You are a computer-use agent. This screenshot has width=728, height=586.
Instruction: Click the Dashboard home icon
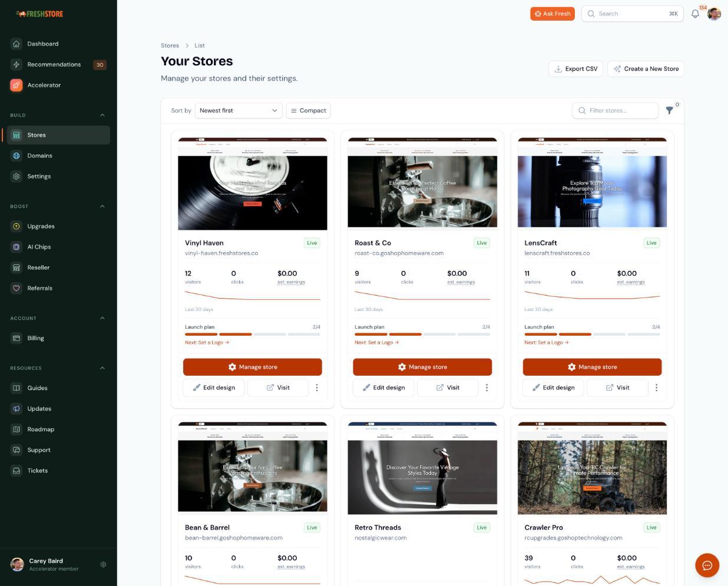point(16,44)
